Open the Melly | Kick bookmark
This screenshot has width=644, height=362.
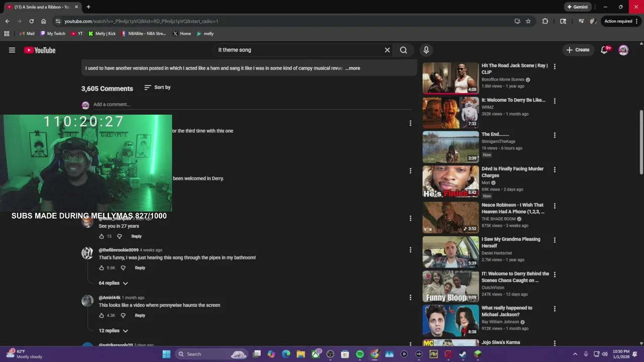pos(102,34)
